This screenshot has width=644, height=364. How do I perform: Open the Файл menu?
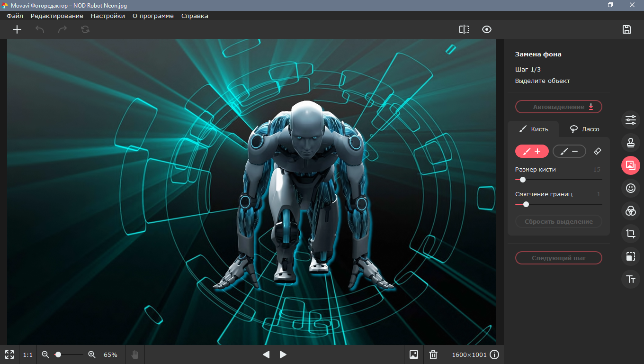[14, 16]
